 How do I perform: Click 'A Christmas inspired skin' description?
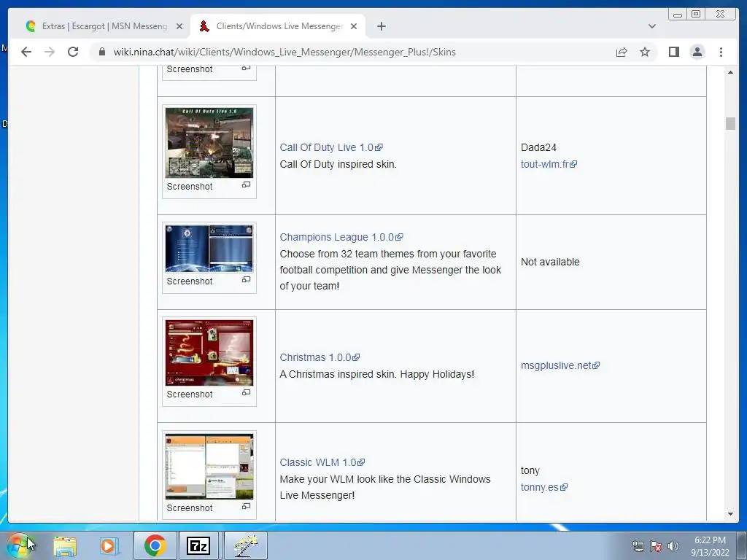[377, 374]
